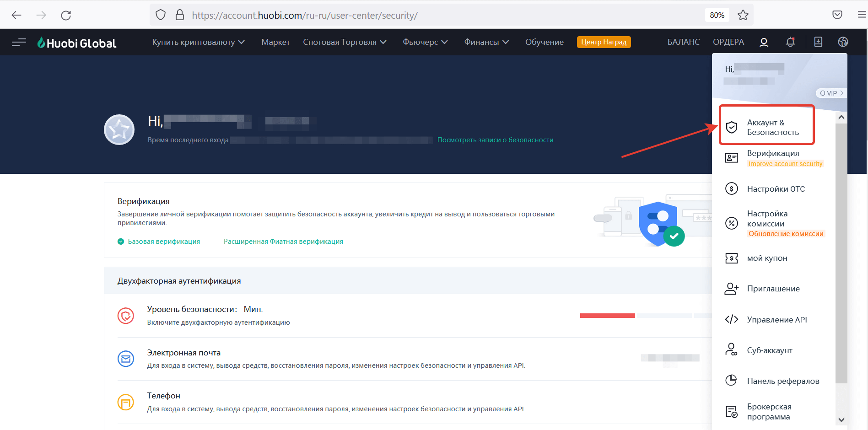Click the Huobi Global logo

[x=77, y=43]
